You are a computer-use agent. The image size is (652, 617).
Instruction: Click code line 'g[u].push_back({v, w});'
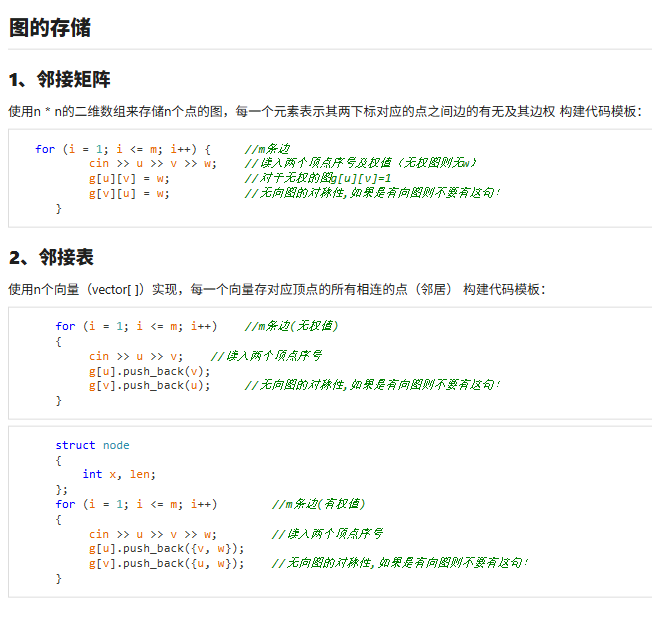tap(166, 549)
